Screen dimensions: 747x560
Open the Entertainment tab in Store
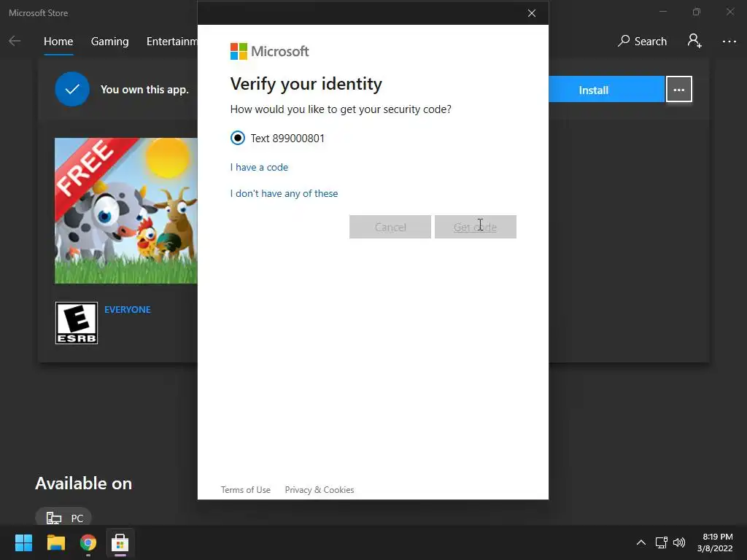coord(172,42)
